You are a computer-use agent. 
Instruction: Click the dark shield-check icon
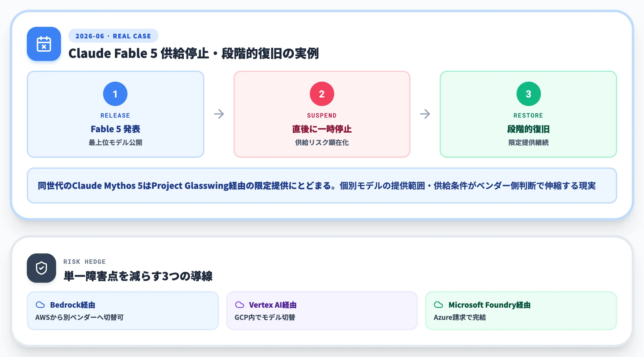[41, 268]
